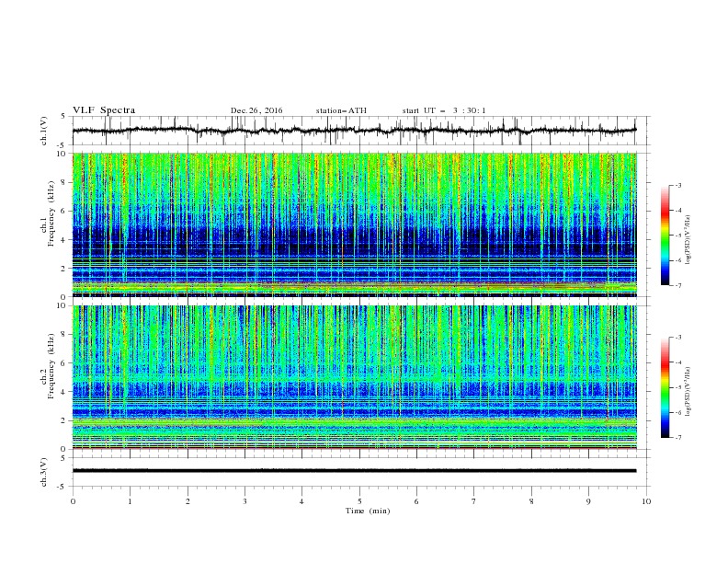Click the "9" tick on the time axis

[x=588, y=501]
